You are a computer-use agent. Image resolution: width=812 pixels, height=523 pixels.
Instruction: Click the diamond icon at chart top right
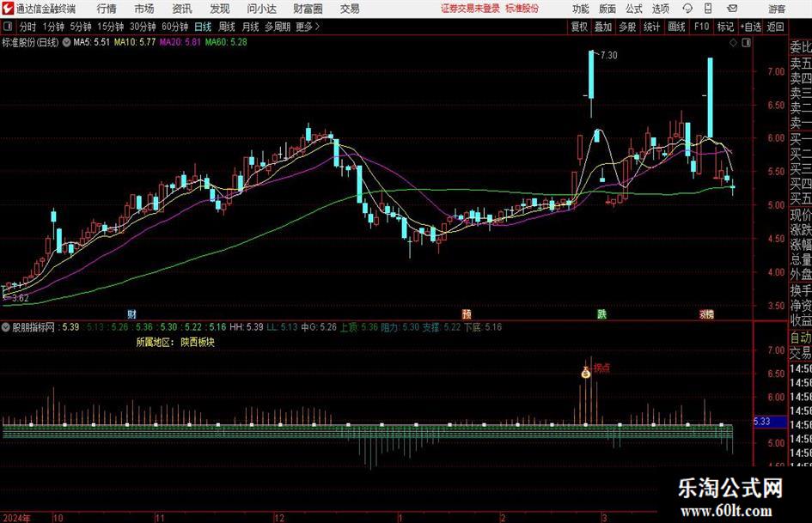click(x=733, y=43)
